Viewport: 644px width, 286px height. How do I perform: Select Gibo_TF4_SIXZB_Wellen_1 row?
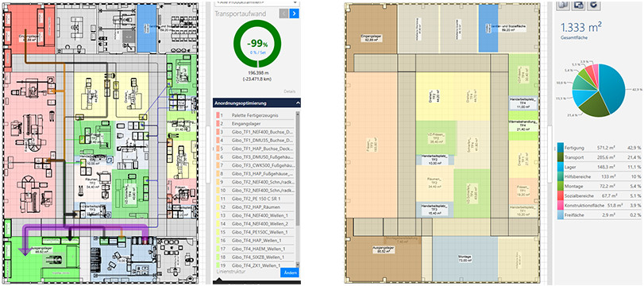[x=255, y=257]
